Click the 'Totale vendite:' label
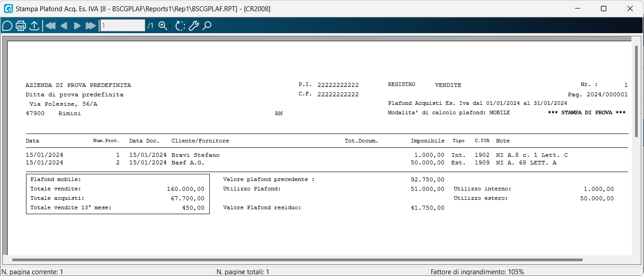644x276 pixels. pyautogui.click(x=56, y=189)
